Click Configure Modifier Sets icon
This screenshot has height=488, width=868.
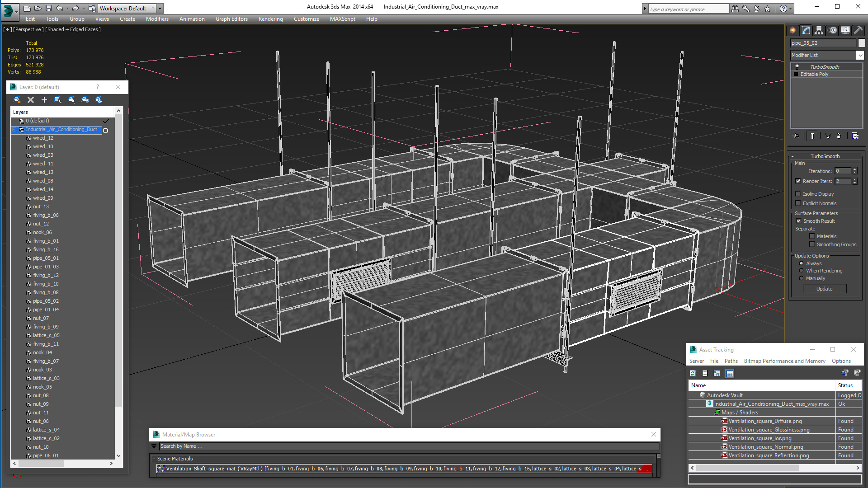[x=855, y=136]
